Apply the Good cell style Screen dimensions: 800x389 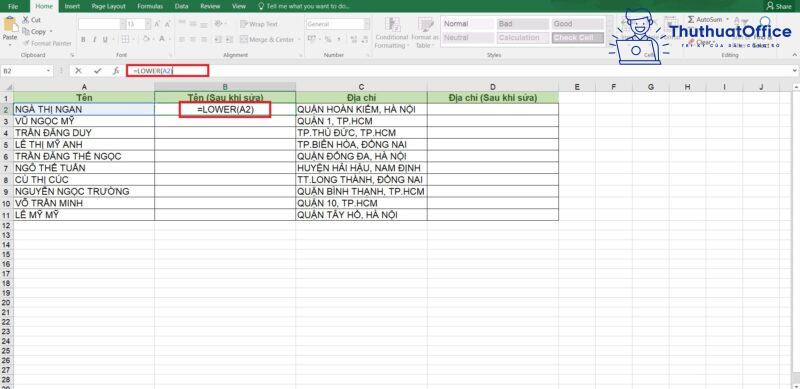point(577,24)
